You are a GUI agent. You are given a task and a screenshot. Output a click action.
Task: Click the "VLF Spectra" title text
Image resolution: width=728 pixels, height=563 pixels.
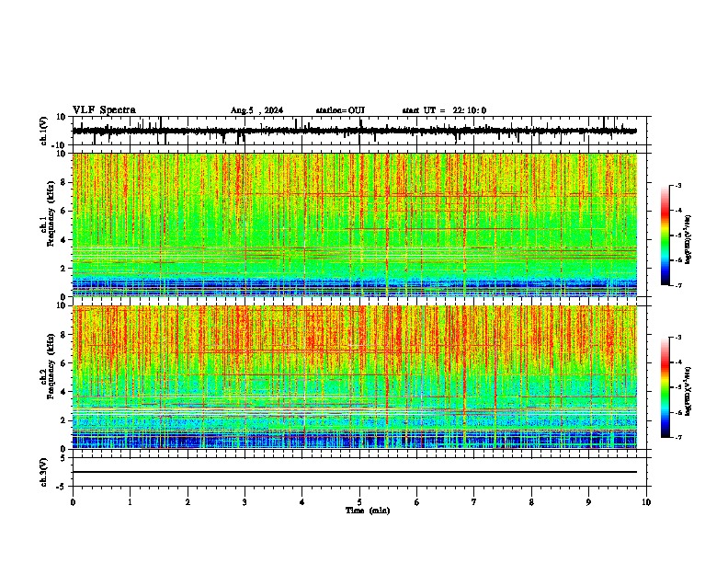point(105,110)
